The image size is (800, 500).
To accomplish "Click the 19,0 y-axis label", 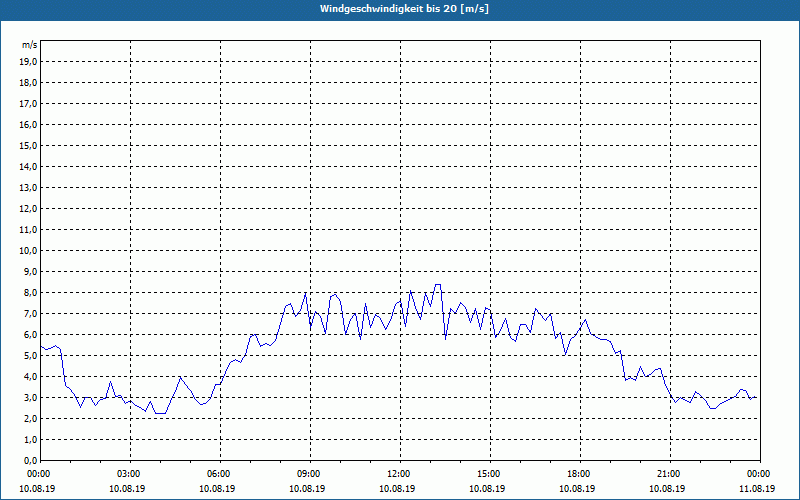I will pos(28,62).
